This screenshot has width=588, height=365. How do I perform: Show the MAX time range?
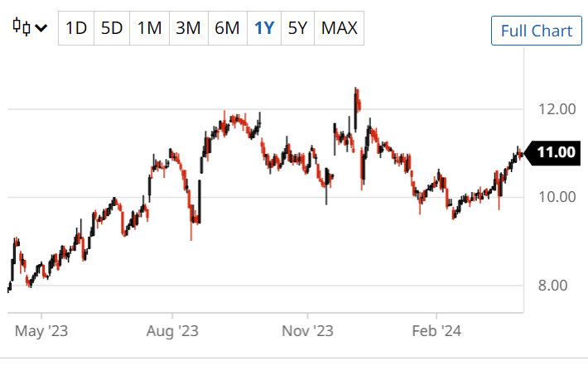click(x=339, y=28)
